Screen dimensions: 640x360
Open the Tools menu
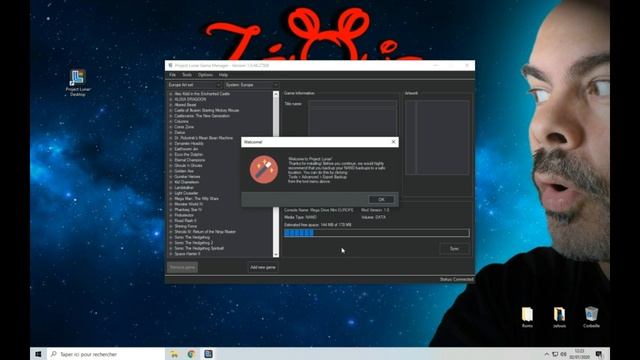tap(187, 75)
